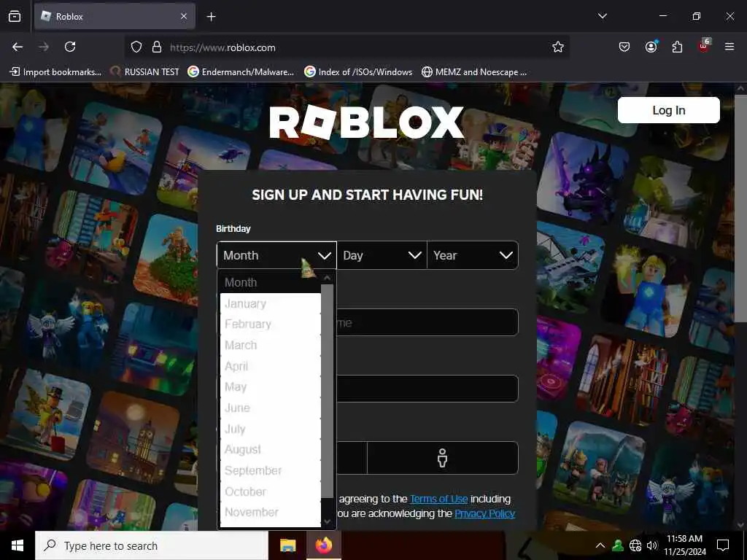Click the username input field
The width and height of the screenshot is (747, 560).
[427, 322]
